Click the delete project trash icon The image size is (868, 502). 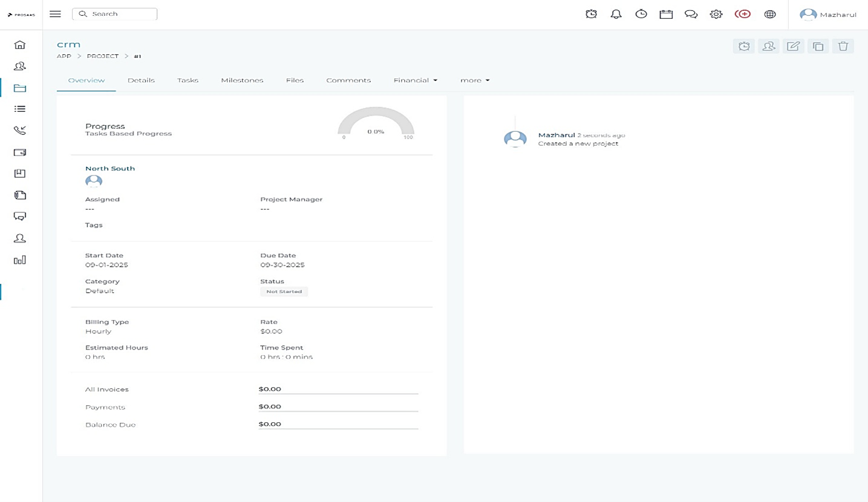coord(843,45)
